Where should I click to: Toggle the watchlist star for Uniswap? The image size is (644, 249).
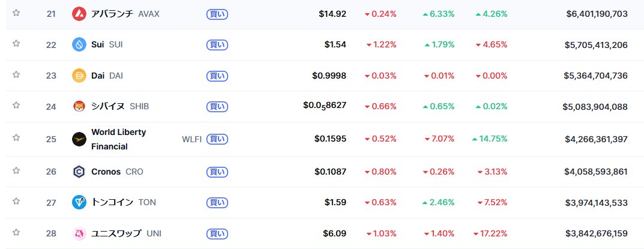(x=16, y=233)
